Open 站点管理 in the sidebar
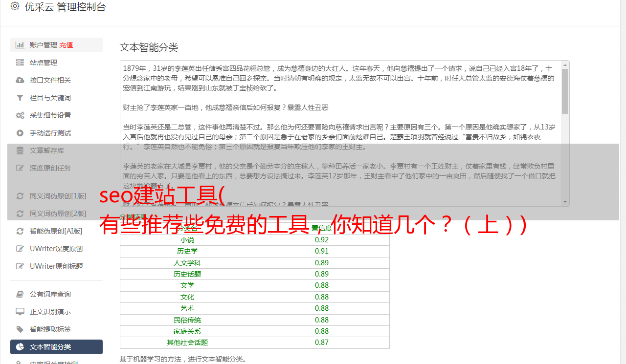 56,63
